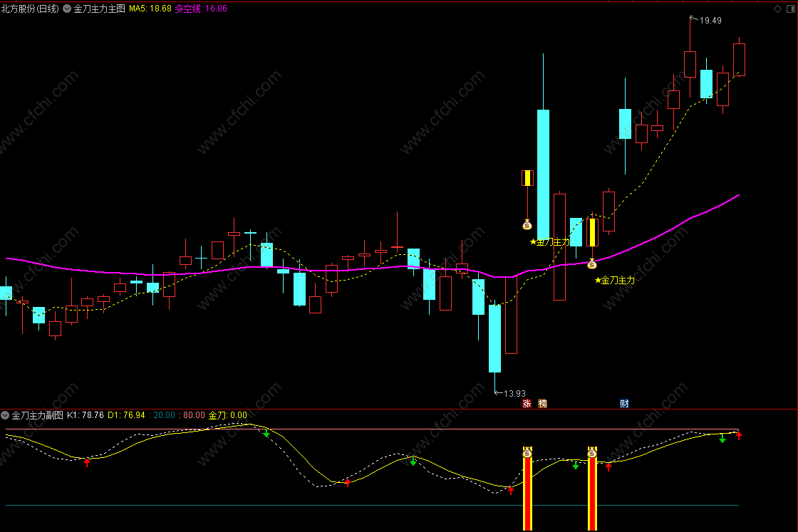Viewport: 798px width, 532px height.
Task: Click the upper ★金刀主力 signal label
Action: 550,242
